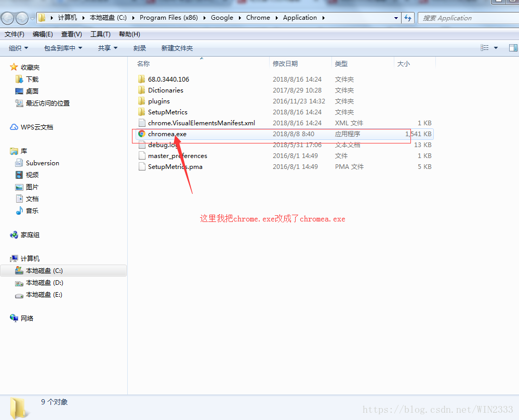Screen dimensions: 519x420
Task: Click the Chrome breadcrumb segment
Action: point(258,18)
